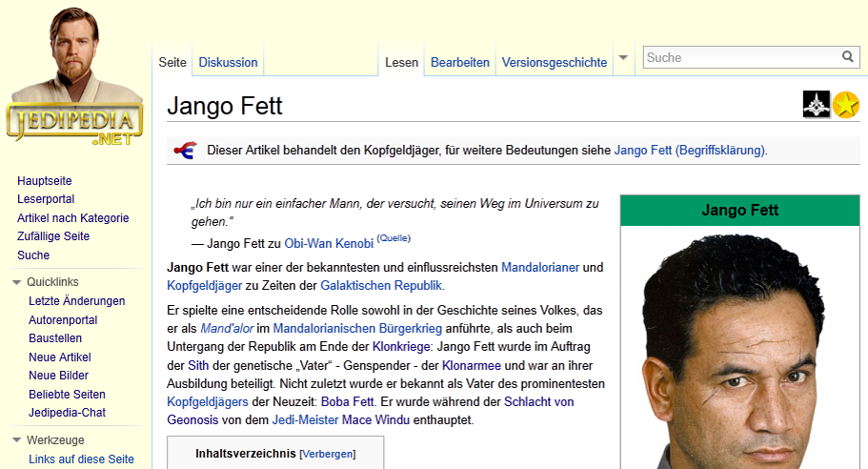Open Mandalorianischen Bürgerkrieg link

(x=357, y=328)
